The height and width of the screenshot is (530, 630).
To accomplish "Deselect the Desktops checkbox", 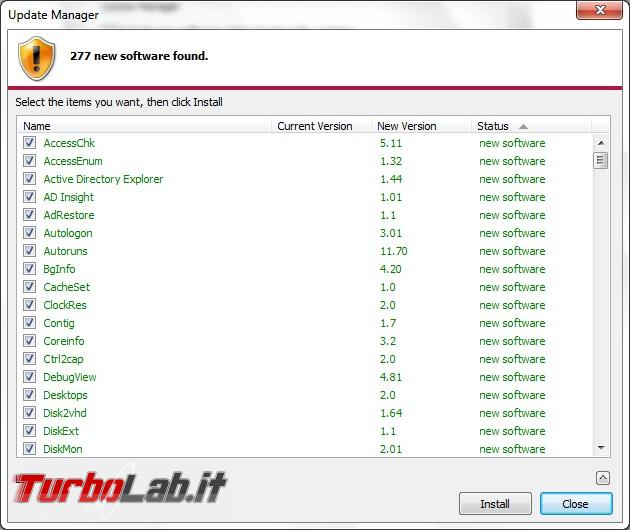I will (x=29, y=395).
